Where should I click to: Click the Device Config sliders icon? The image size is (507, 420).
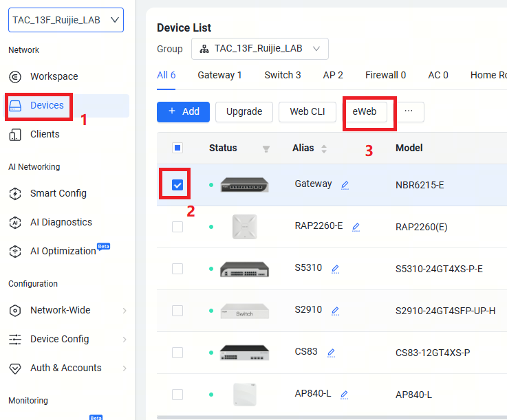(15, 340)
